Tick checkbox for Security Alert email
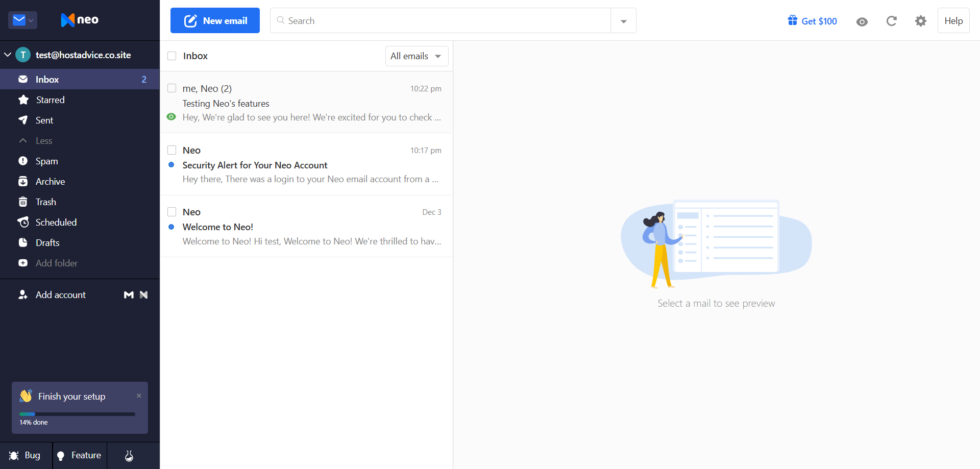Image resolution: width=980 pixels, height=469 pixels. [172, 150]
